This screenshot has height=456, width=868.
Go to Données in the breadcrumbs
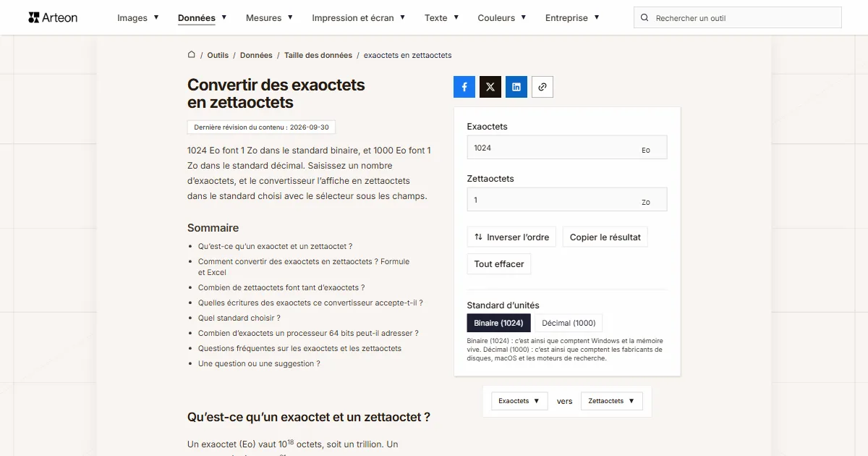click(256, 55)
